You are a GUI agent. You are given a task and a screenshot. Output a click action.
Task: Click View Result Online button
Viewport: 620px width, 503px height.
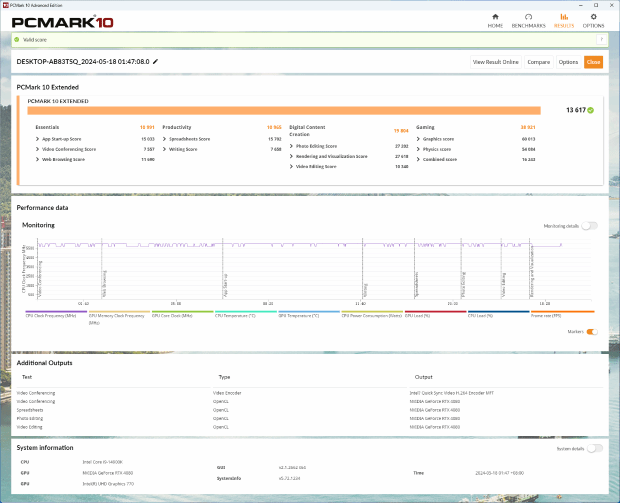coord(495,62)
